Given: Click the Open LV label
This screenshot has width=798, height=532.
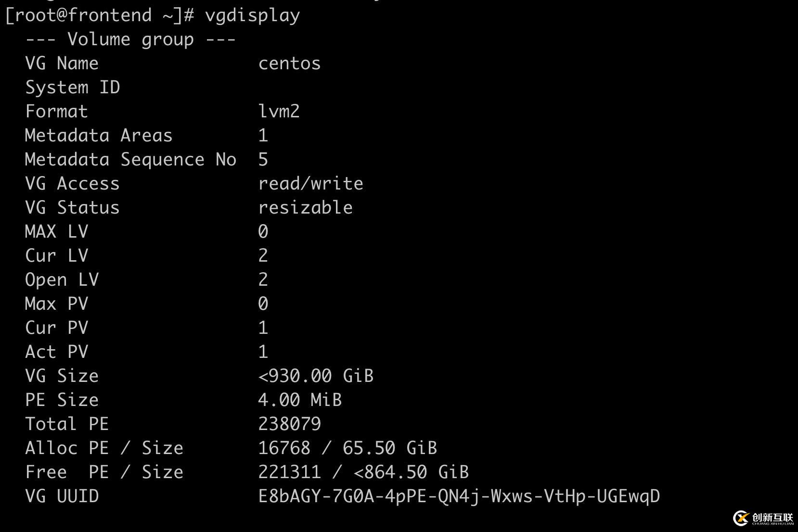Looking at the screenshot, I should [x=62, y=280].
